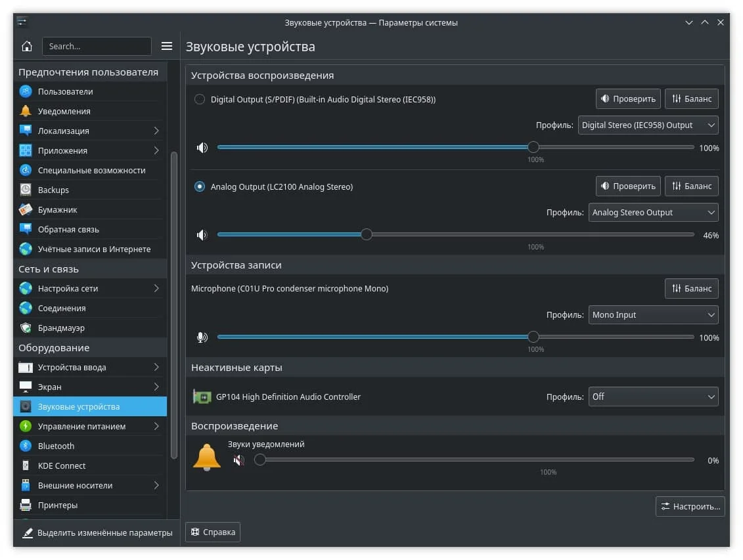The width and height of the screenshot is (743, 560).
Task: Open the hamburger menu beside the search field
Action: [x=167, y=46]
